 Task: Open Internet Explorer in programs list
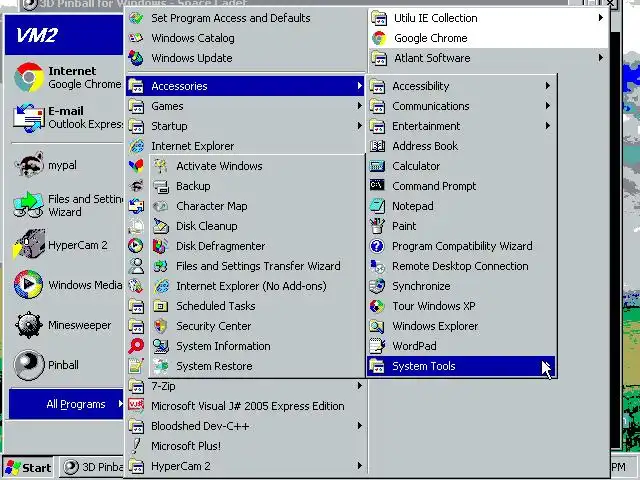(x=245, y=146)
